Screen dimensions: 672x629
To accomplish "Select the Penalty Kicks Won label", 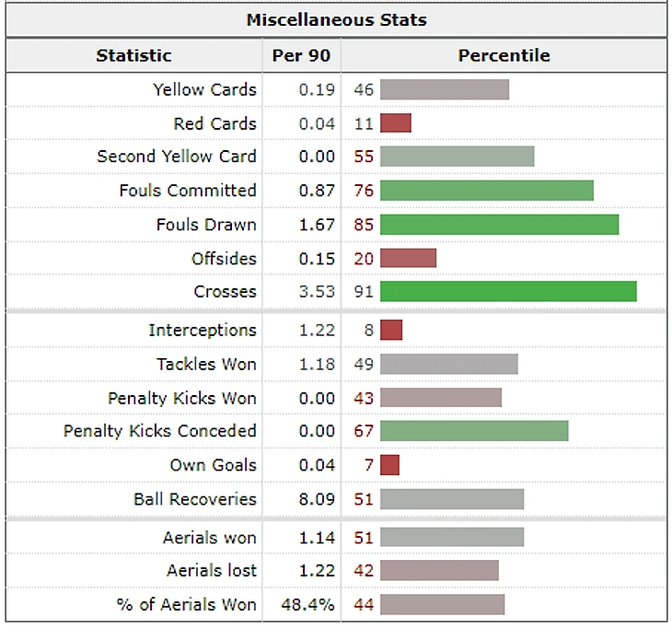I will [182, 399].
